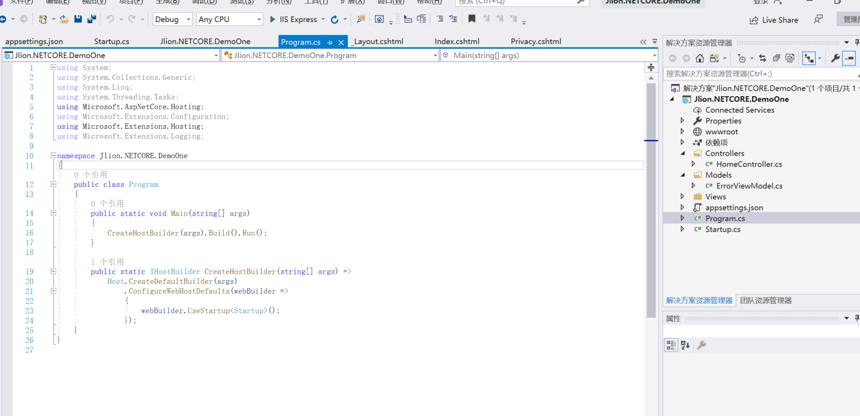Click Collapse All icon in Solution Explorer
The image size is (860, 416).
click(776, 58)
